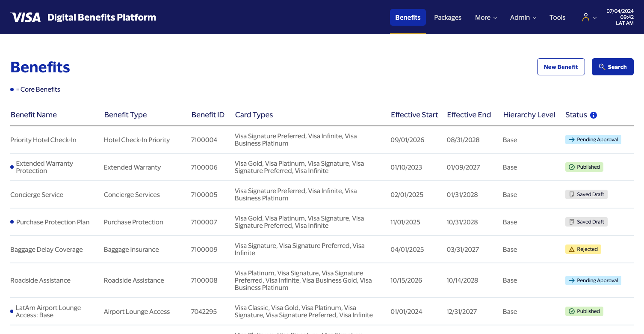Click Saved Draft badge for Concierge Service
This screenshot has width=644, height=334.
point(586,194)
